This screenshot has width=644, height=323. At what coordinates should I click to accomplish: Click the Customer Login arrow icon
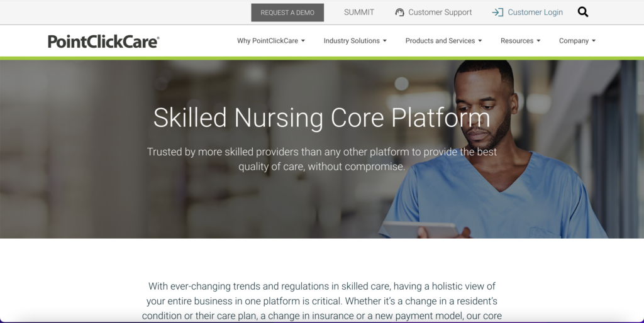pyautogui.click(x=497, y=13)
